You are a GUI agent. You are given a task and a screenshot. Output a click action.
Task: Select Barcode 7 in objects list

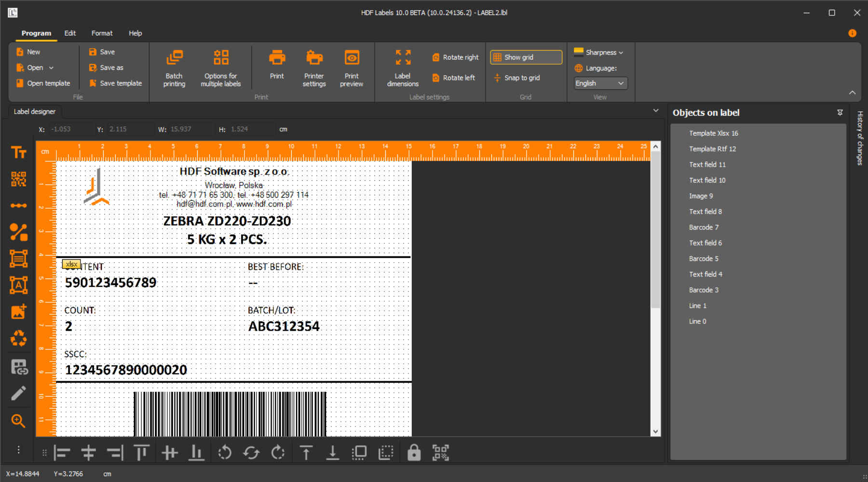pyautogui.click(x=704, y=228)
